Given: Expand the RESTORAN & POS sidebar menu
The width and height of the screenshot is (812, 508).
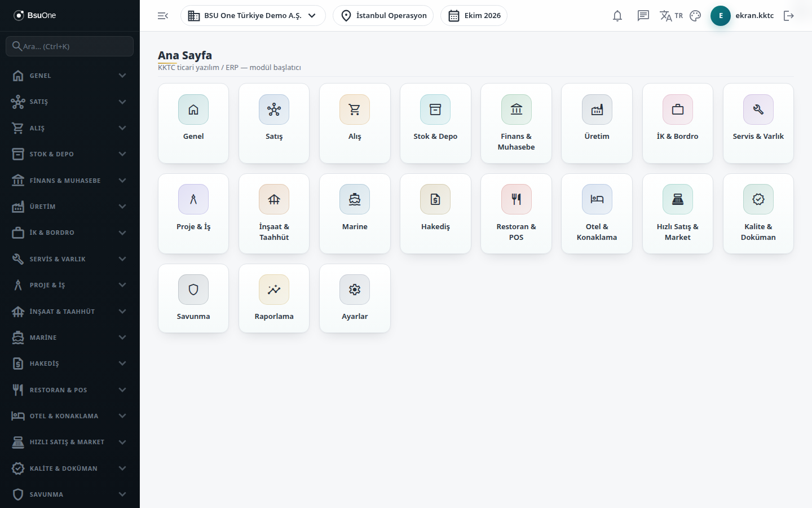Looking at the screenshot, I should (70, 390).
